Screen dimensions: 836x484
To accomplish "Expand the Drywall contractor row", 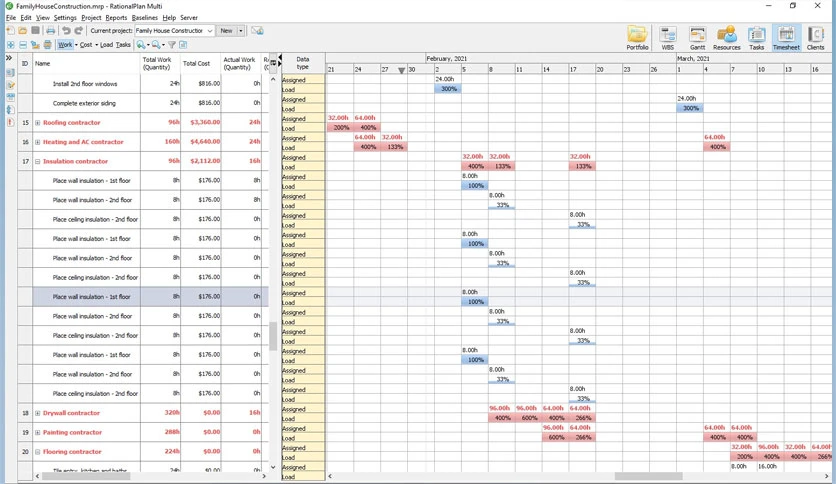I will coord(37,413).
